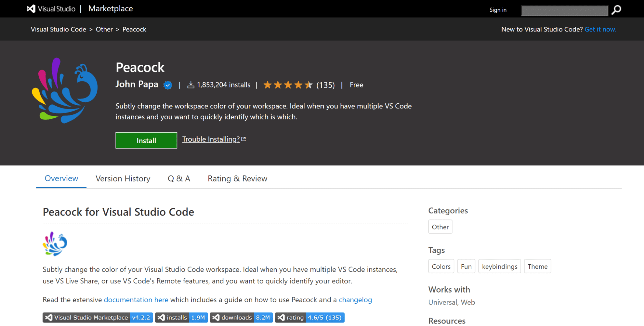Screen dimensions: 644x326
Task: Follow the 'Get it now' link
Action: click(x=600, y=29)
